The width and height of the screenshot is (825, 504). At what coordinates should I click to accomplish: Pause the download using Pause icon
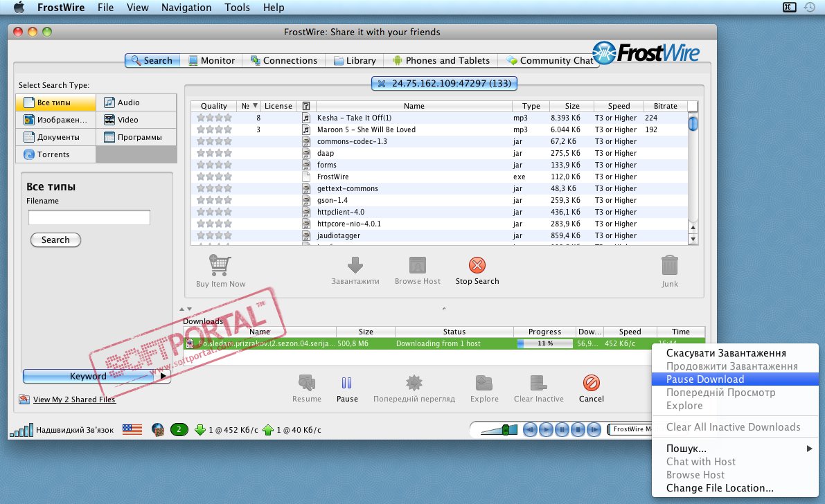[x=347, y=383]
